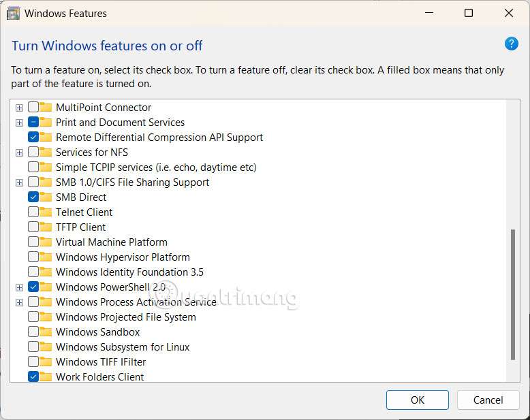This screenshot has width=530, height=420.
Task: Click the features list vertical scrollbar thumb
Action: [513, 294]
